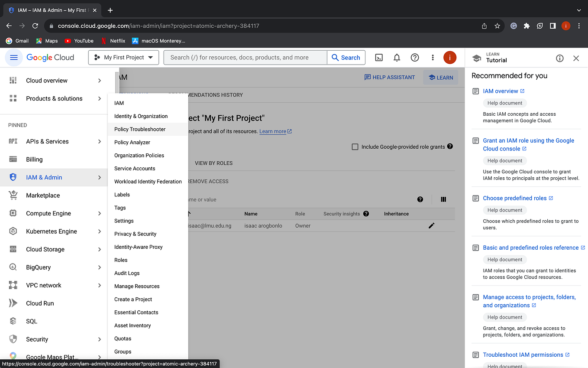Open Cloud Shell terminal
Viewport: 588px width, 368px height.
click(379, 57)
